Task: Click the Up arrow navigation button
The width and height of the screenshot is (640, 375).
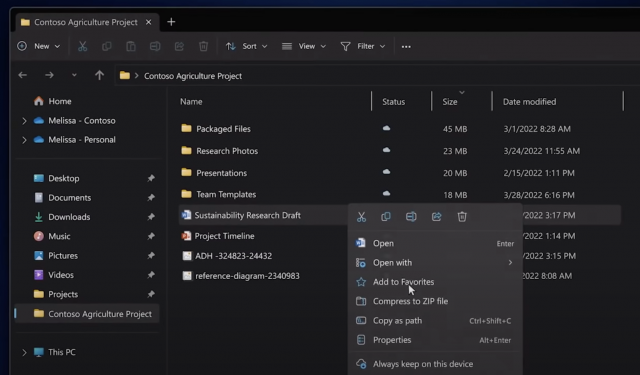Action: tap(99, 75)
